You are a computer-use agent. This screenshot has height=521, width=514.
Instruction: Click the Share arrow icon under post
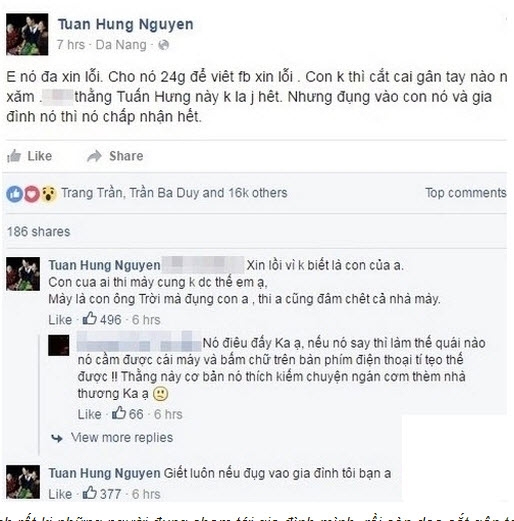point(94,156)
